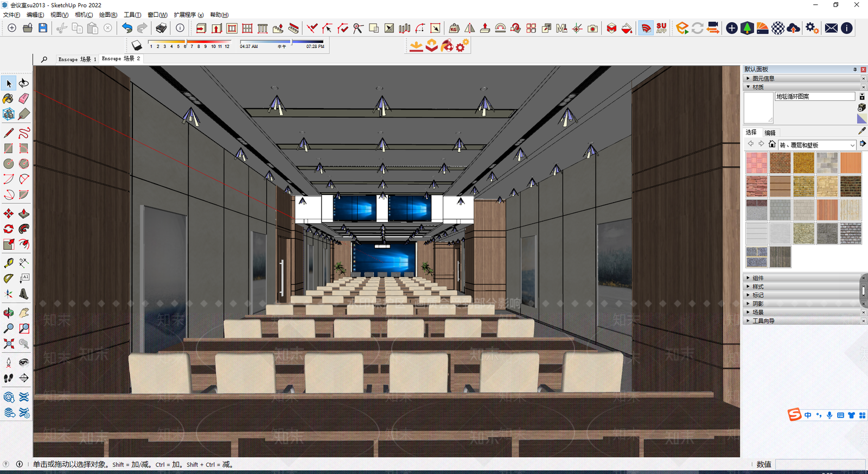Select the Freehand drawing tool
Viewport: 868px width, 474px height.
(24, 133)
